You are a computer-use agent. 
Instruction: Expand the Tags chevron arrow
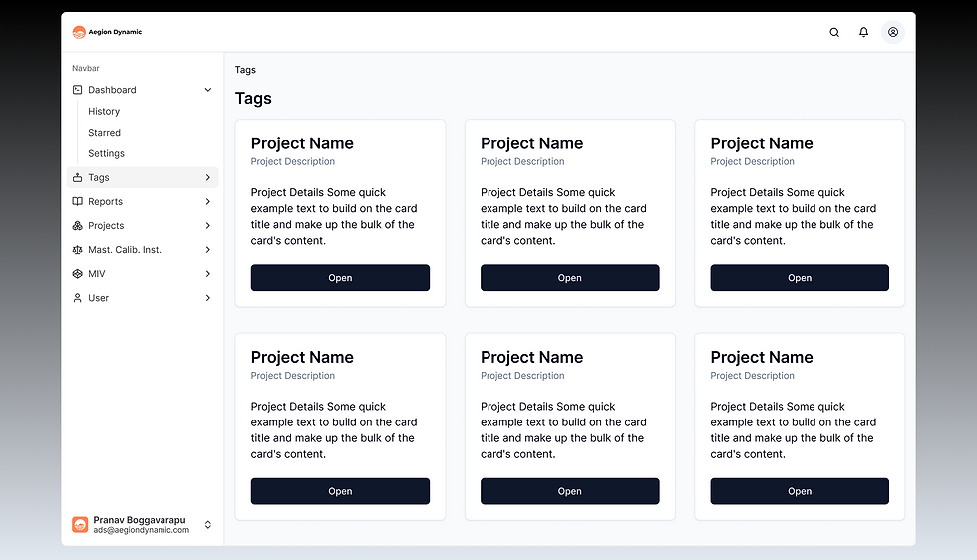(x=208, y=177)
